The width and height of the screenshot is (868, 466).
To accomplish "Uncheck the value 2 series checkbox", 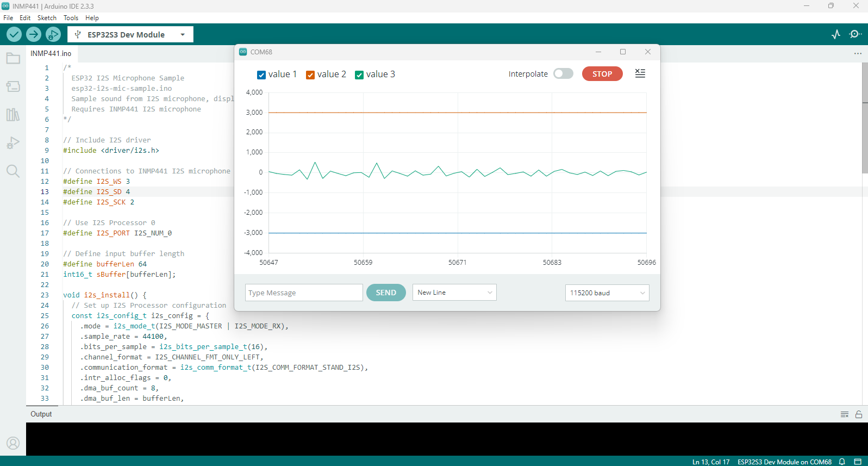I will [310, 75].
